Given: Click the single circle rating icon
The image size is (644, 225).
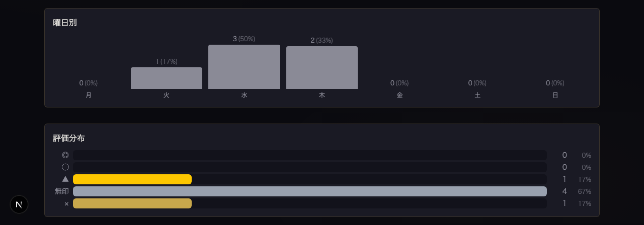Looking at the screenshot, I should point(65,167).
